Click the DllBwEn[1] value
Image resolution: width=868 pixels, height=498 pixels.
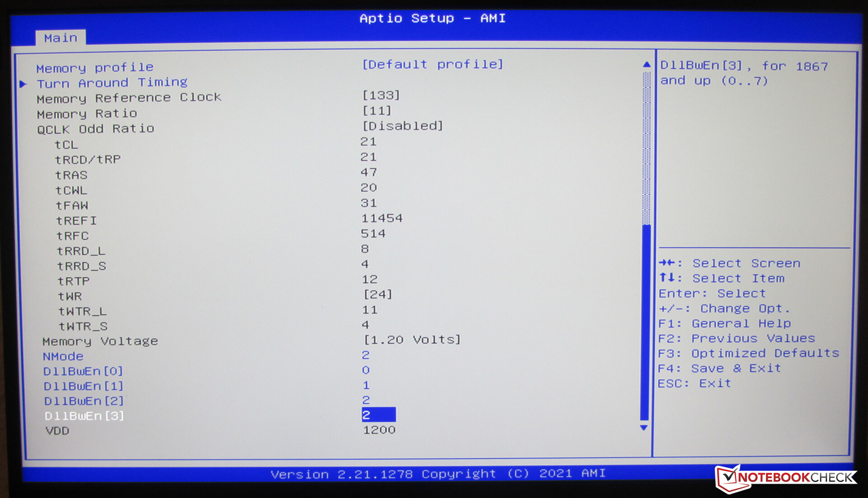[x=366, y=385]
